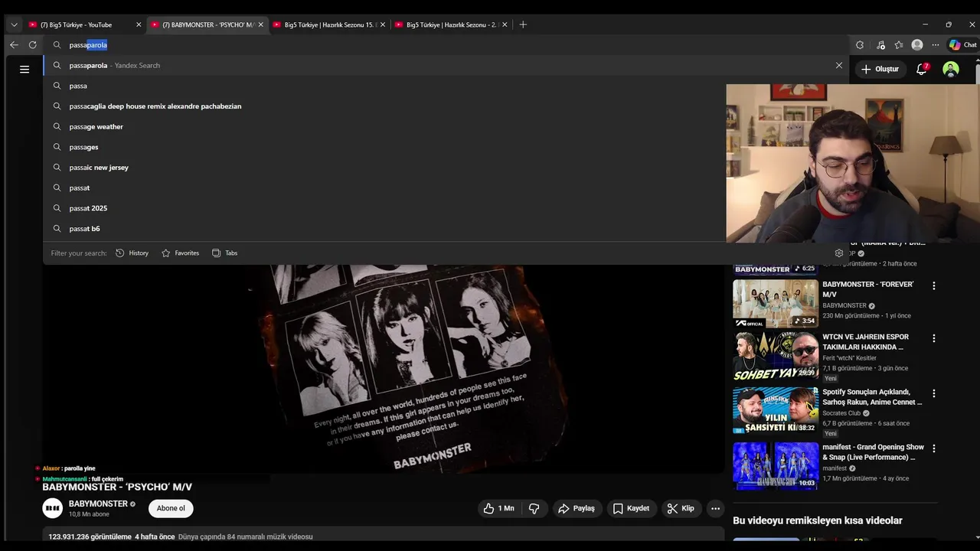Open 'manifest - Grand Opening Show' title link
Image resolution: width=980 pixels, height=551 pixels.
click(x=874, y=452)
